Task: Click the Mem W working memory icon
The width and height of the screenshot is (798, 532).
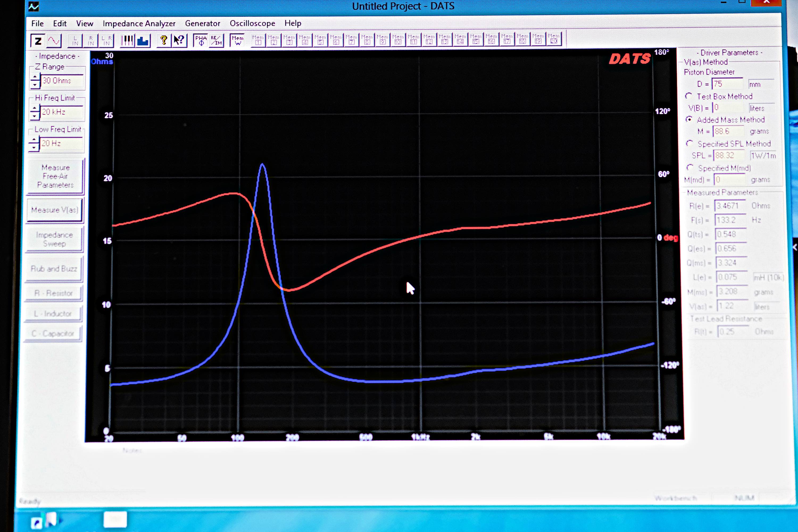Action: click(x=237, y=41)
